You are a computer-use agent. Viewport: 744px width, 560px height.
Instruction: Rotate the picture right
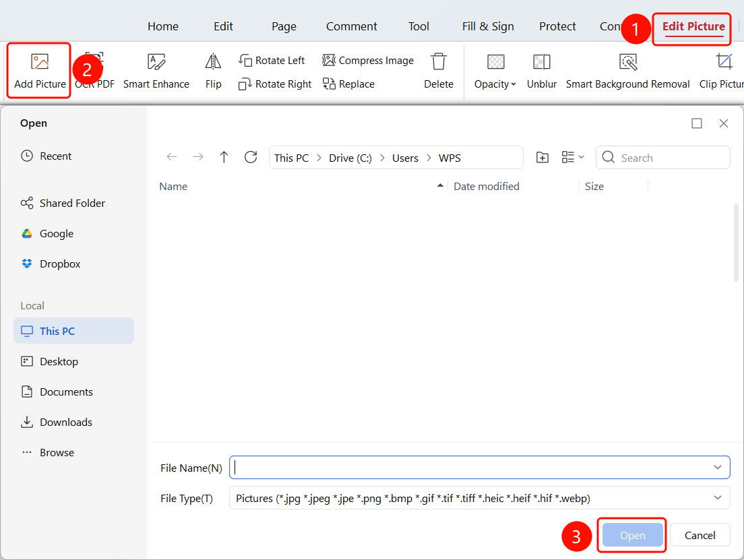[x=275, y=84]
